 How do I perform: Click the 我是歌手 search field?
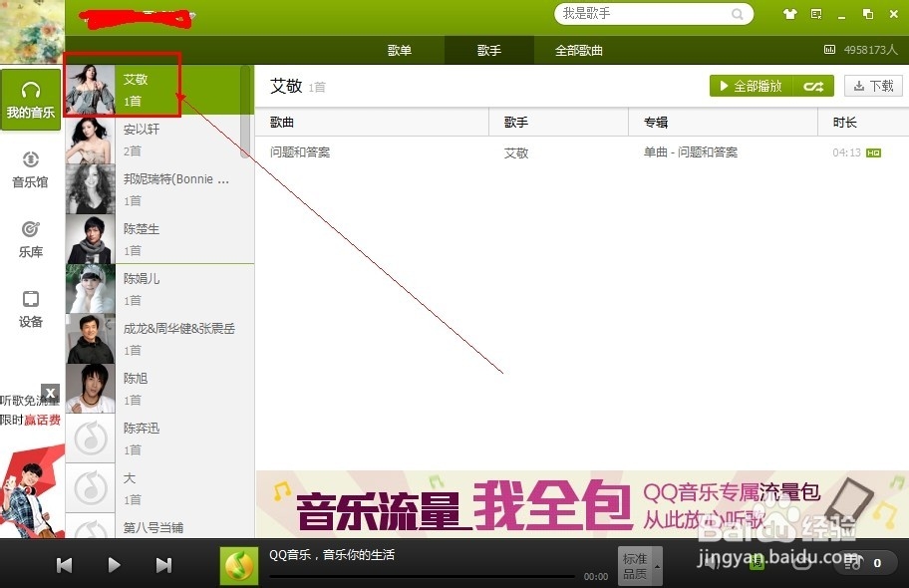pos(643,14)
